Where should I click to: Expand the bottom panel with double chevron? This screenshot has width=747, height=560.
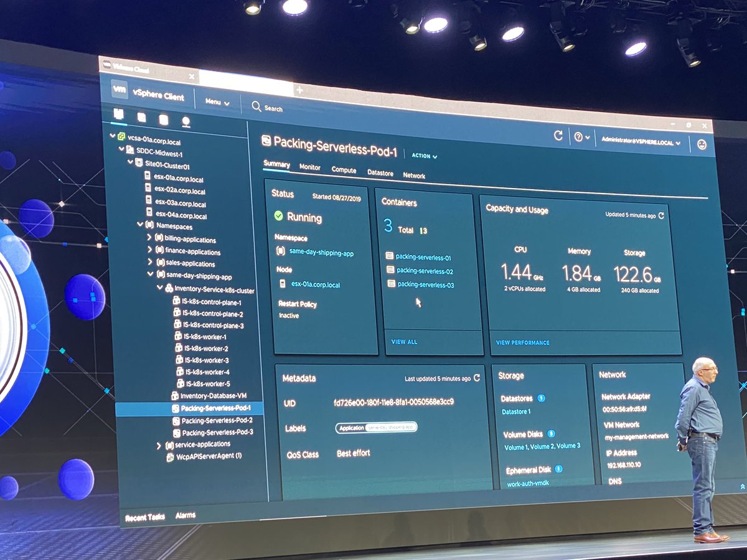[742, 487]
